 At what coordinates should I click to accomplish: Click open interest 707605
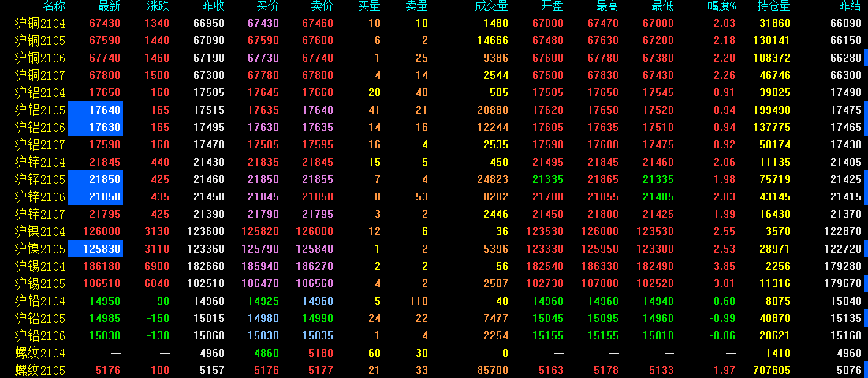(772, 370)
